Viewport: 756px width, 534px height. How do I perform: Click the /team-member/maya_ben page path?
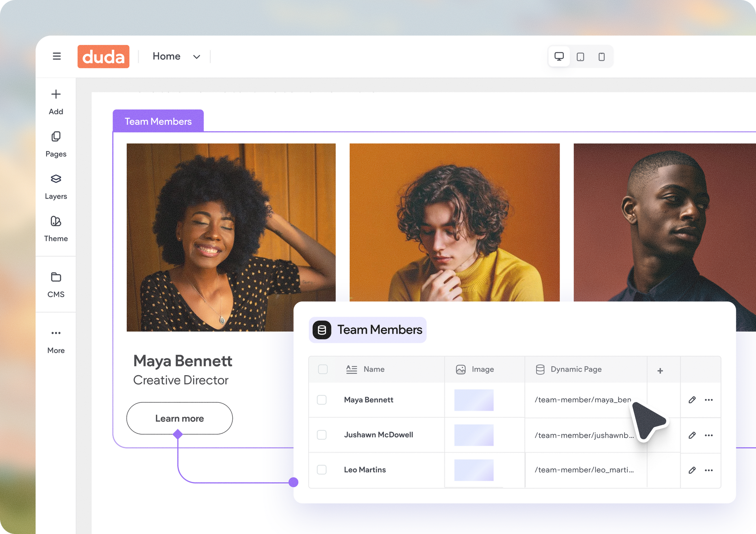(x=583, y=400)
